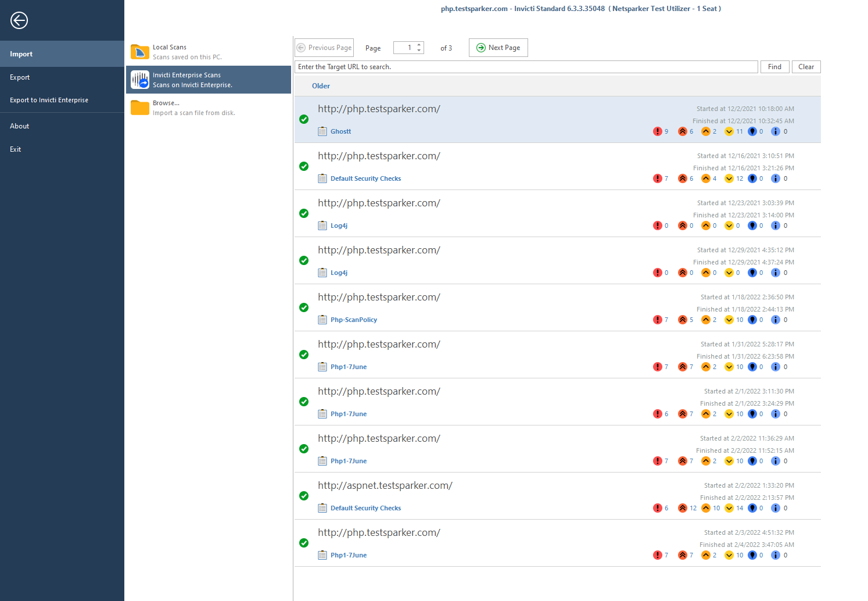The image size is (868, 601).
Task: Click medium severity icon in Php-ScanPolicy row
Action: point(706,320)
